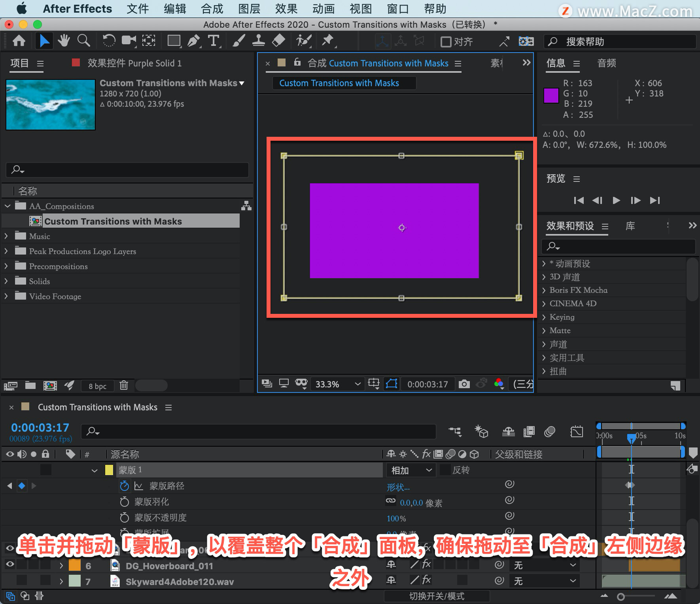The width and height of the screenshot is (700, 604).
Task: Open the 33.3% magnification dropdown
Action: [x=338, y=384]
